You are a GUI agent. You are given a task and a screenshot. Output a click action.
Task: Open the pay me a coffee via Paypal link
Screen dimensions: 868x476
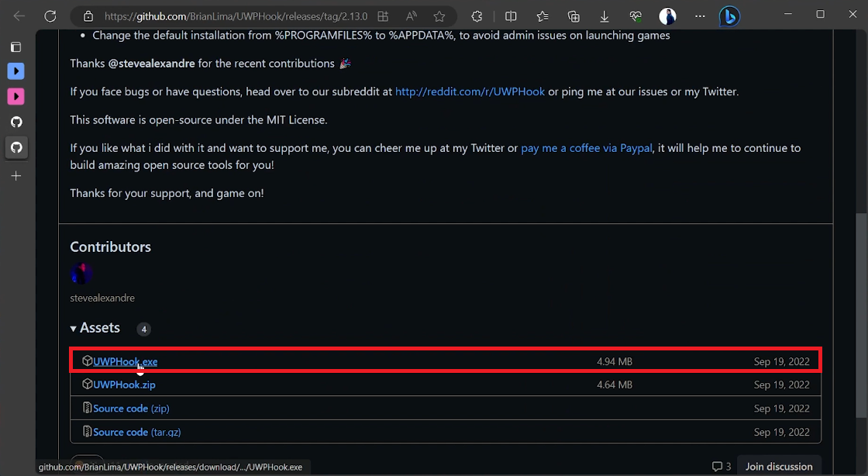586,148
